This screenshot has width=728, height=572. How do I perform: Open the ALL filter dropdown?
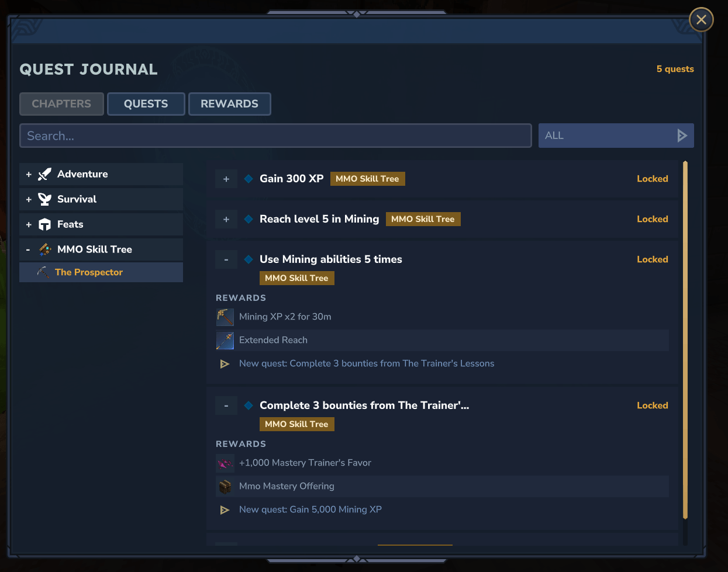[x=616, y=136]
